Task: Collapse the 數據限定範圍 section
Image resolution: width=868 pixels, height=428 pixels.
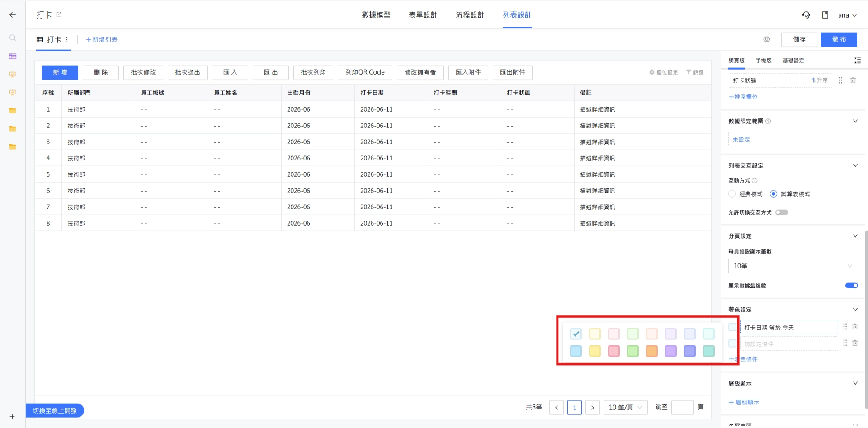Action: tap(855, 121)
